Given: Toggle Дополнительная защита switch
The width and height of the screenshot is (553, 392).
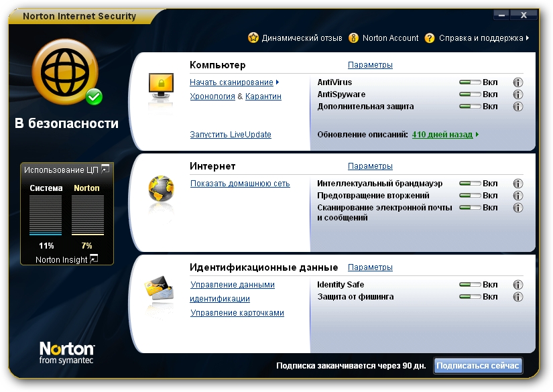Looking at the screenshot, I should pos(470,107).
